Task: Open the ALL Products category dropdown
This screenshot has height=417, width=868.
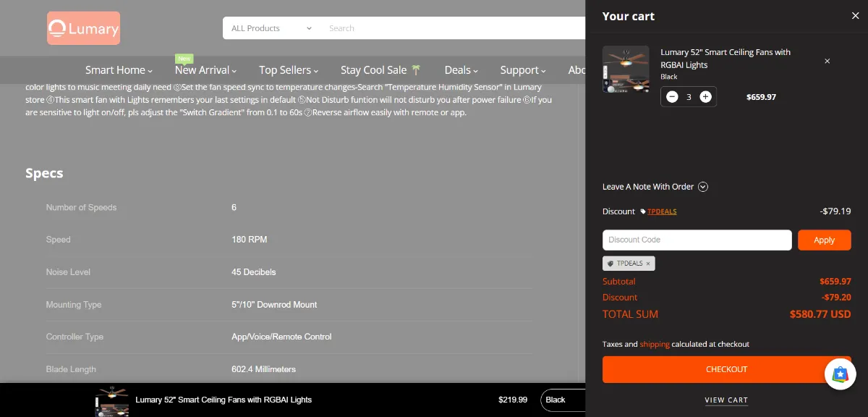Action: tap(272, 28)
